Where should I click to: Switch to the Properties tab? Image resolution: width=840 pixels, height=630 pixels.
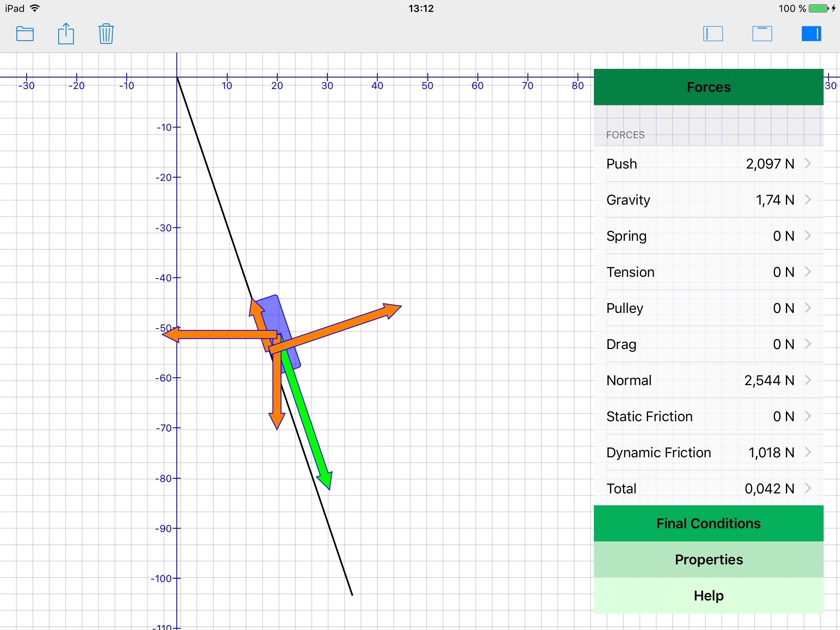(708, 559)
